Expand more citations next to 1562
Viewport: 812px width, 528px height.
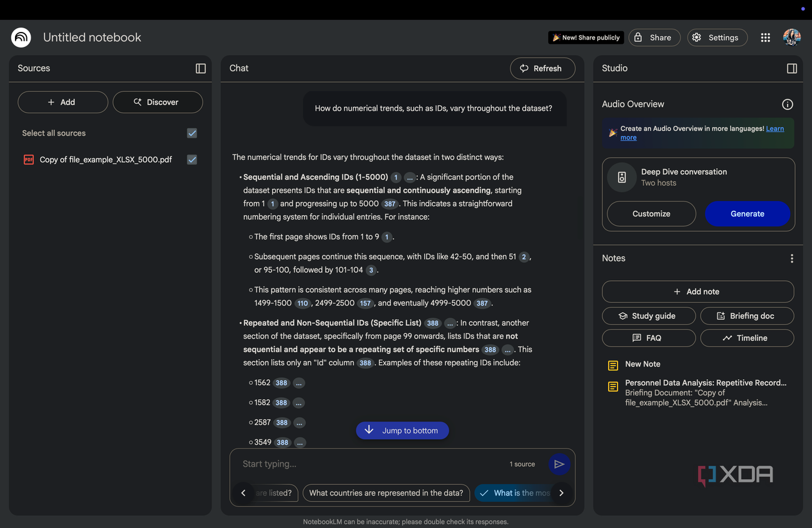click(x=299, y=383)
